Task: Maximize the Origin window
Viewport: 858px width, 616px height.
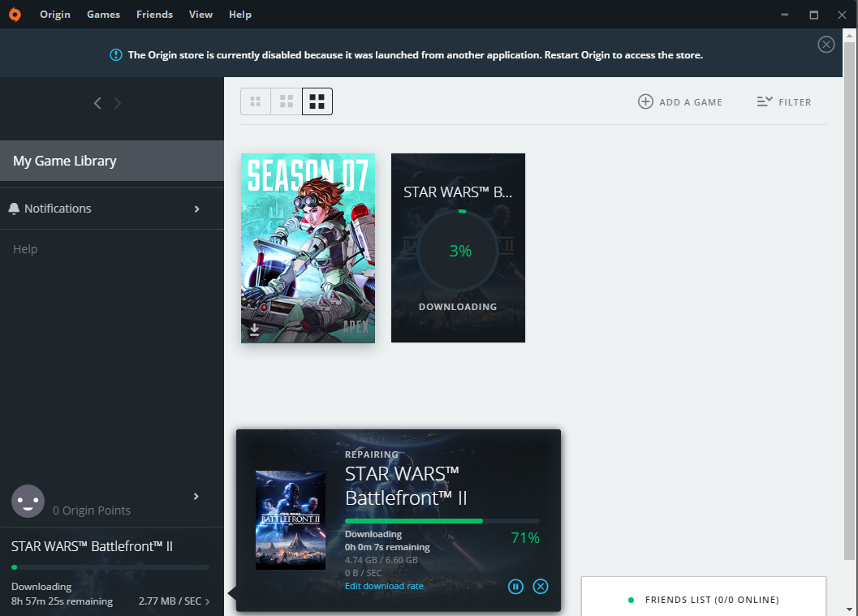Action: [813, 15]
